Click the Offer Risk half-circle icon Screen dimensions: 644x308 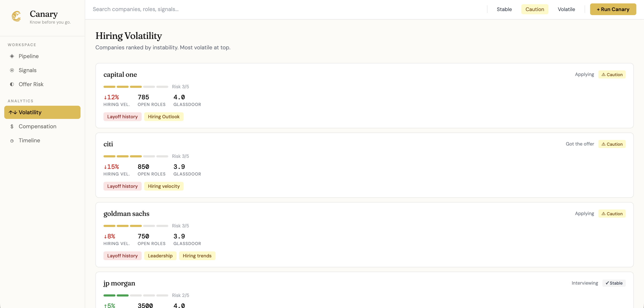12,84
